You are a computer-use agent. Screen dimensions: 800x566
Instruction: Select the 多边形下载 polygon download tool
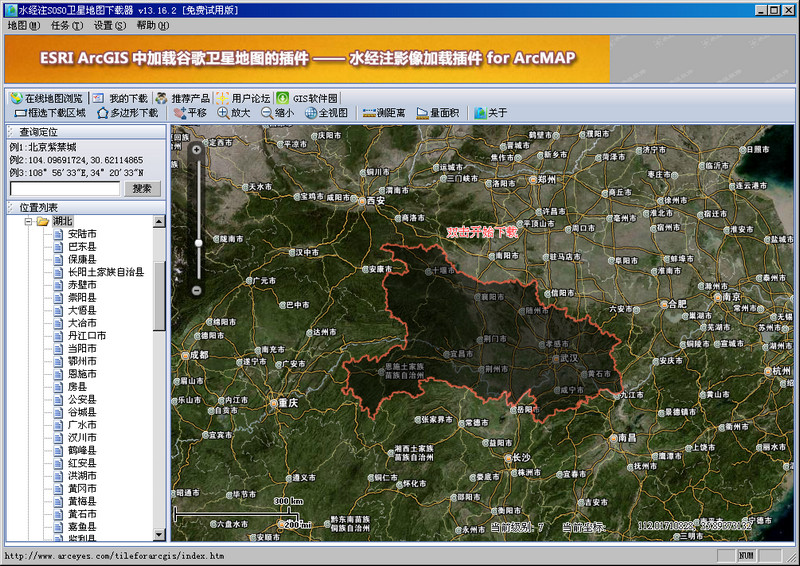pyautogui.click(x=128, y=113)
